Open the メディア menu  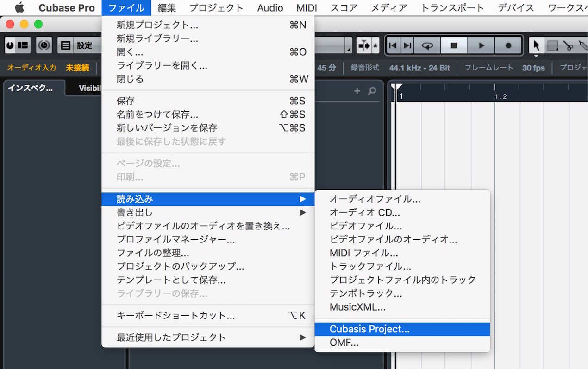389,8
